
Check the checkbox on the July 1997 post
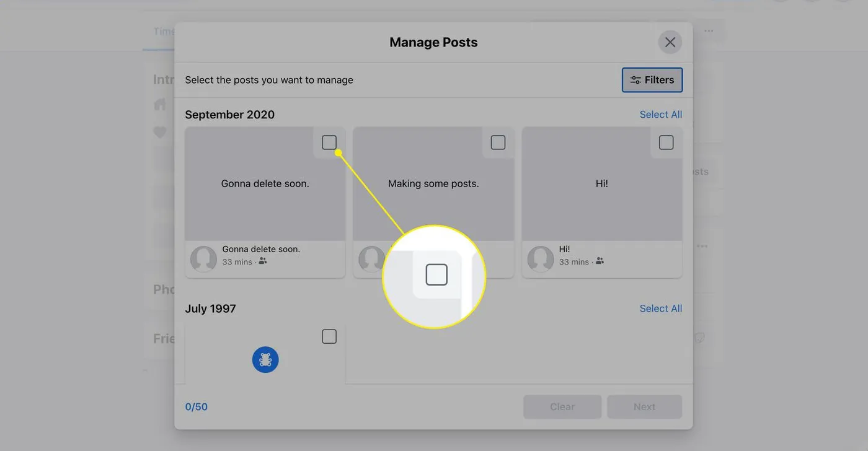(x=329, y=336)
